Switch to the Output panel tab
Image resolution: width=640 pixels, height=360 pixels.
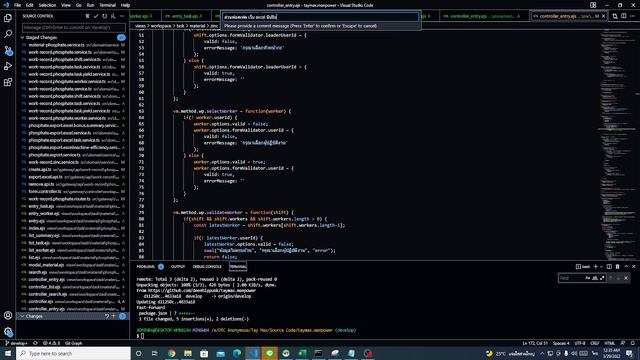178,267
